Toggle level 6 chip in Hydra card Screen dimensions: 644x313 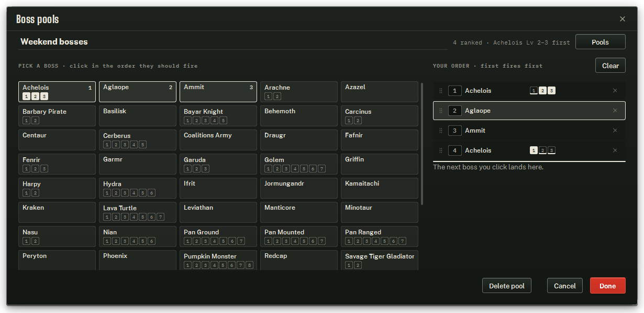tap(151, 193)
